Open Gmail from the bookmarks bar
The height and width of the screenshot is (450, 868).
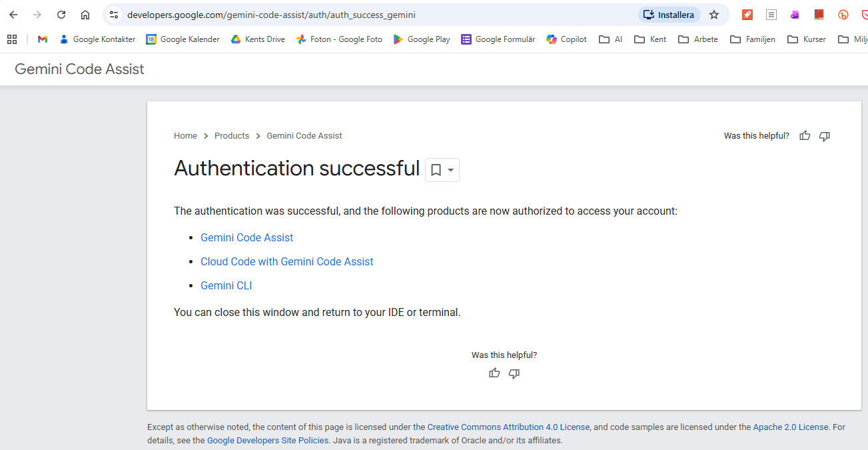click(43, 39)
